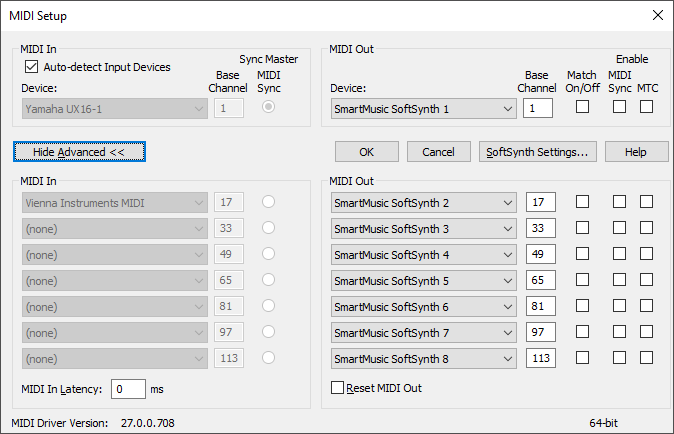This screenshot has width=674, height=434.
Task: Click the Help button
Action: pyautogui.click(x=636, y=151)
